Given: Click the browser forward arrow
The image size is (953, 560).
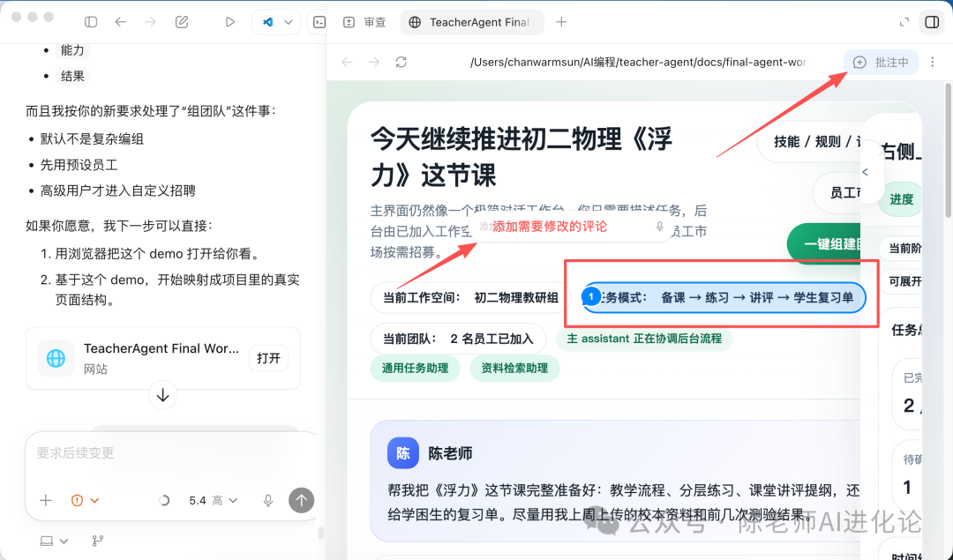Looking at the screenshot, I should tap(374, 62).
